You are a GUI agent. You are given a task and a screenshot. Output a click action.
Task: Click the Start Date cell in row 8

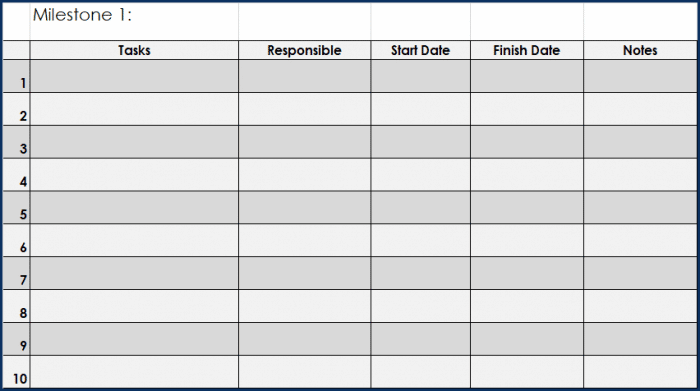tap(421, 306)
